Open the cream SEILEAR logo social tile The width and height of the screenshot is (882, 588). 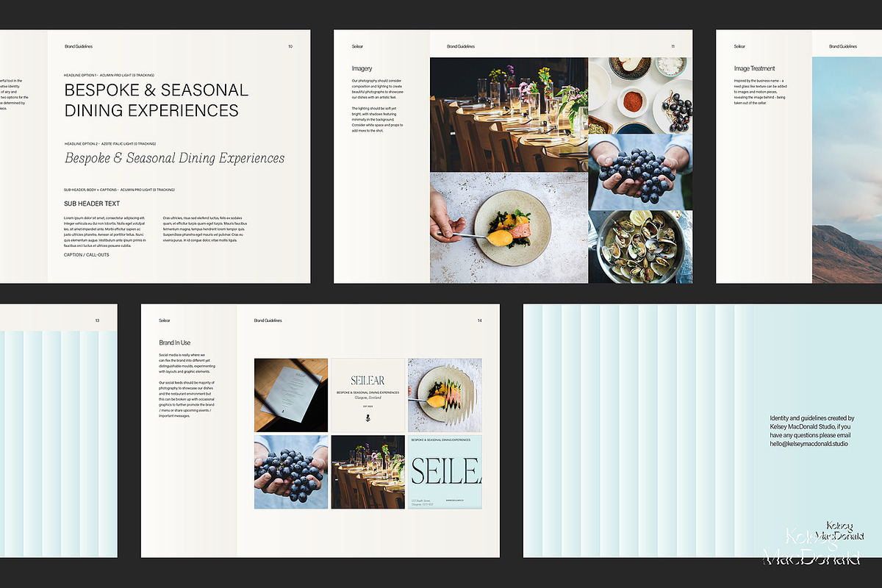pyautogui.click(x=368, y=395)
